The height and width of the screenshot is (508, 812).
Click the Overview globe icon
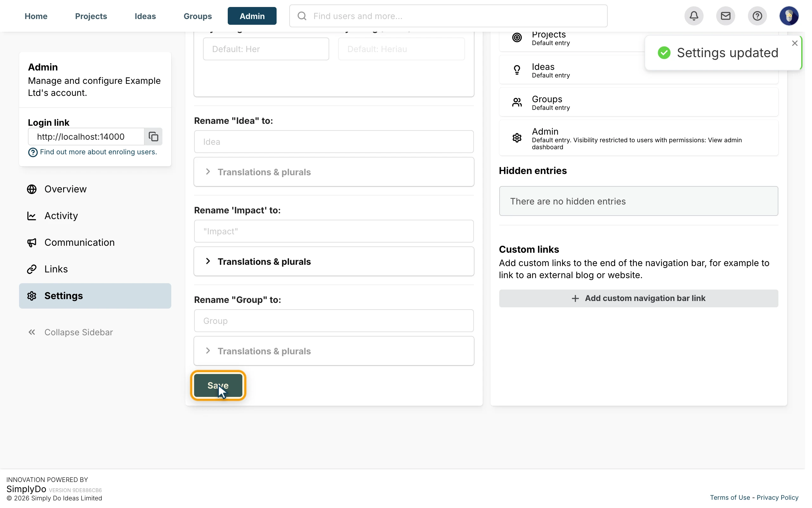(32, 189)
